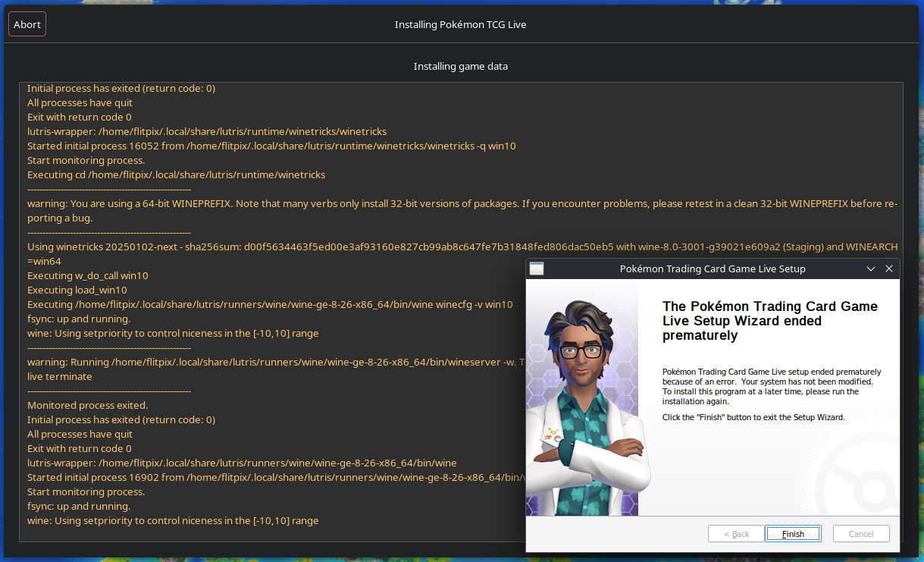
Task: Abort the Lutris installation
Action: point(27,24)
